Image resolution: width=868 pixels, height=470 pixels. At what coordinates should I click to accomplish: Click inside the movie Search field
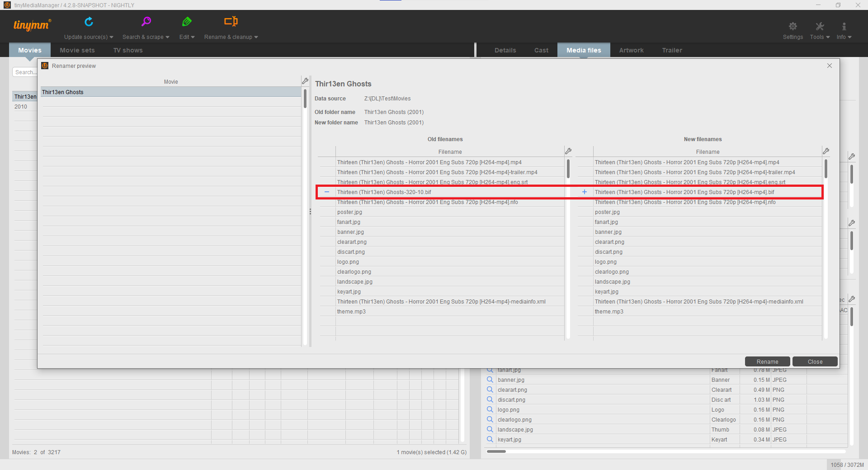point(25,72)
